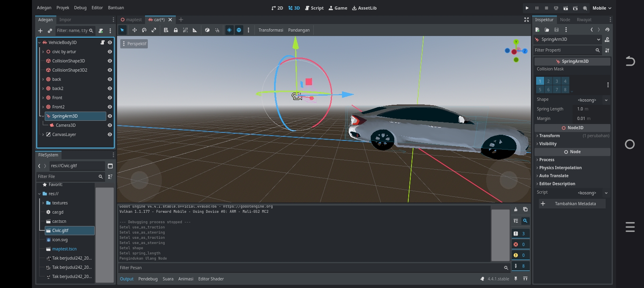This screenshot has width=644, height=288.
Task: Select the Scale mode tool
Action: [154, 30]
